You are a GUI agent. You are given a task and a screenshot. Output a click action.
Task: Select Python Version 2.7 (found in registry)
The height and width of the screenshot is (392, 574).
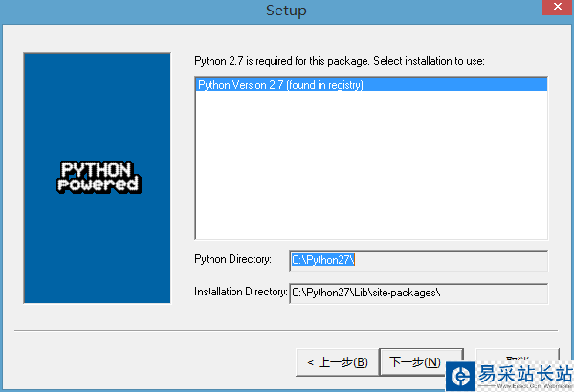[371, 85]
